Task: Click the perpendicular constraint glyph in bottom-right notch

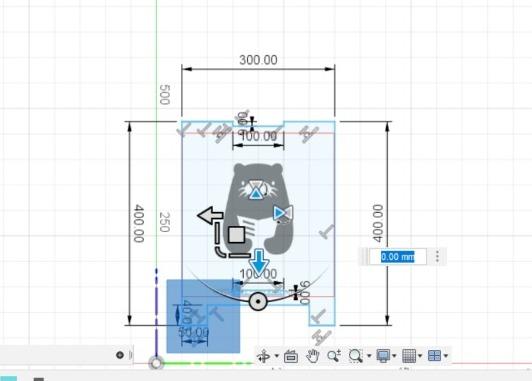Action: 318,316
